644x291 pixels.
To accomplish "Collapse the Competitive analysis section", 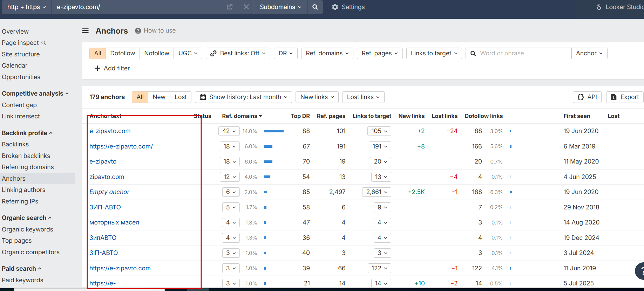I will pyautogui.click(x=35, y=93).
